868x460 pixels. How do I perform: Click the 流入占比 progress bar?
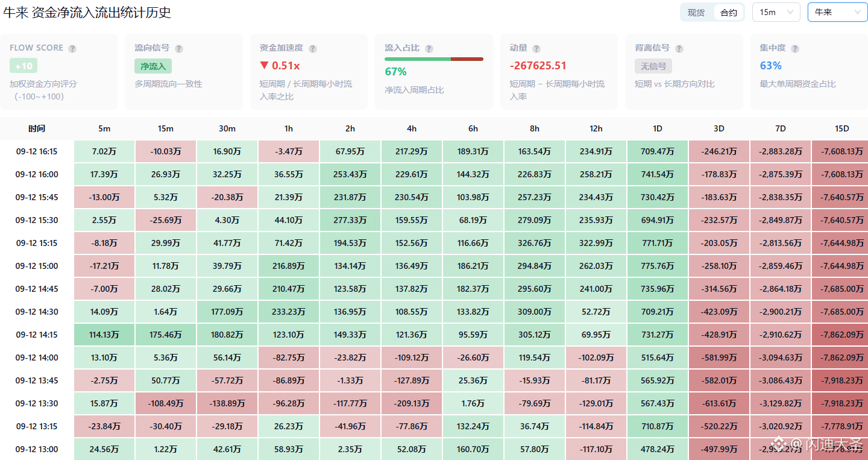point(434,59)
